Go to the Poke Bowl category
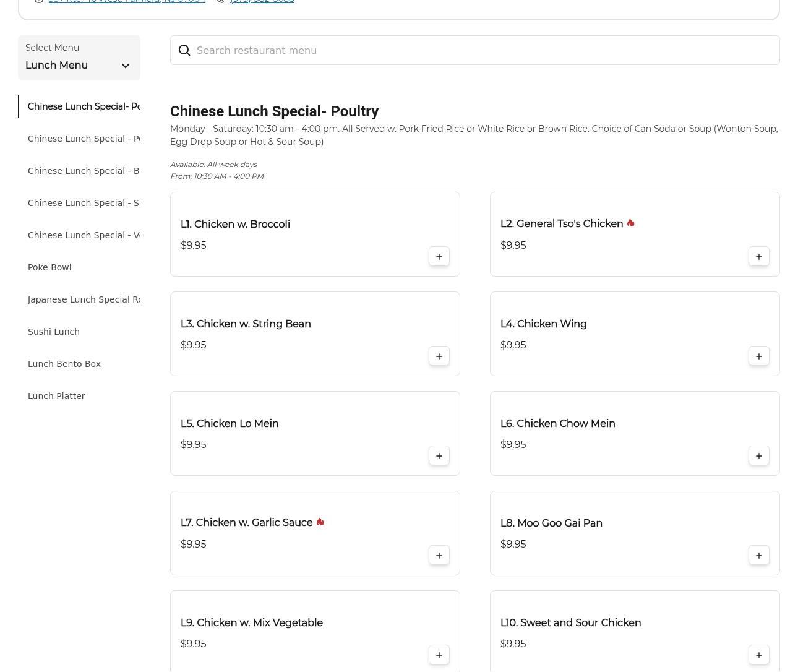 point(49,267)
